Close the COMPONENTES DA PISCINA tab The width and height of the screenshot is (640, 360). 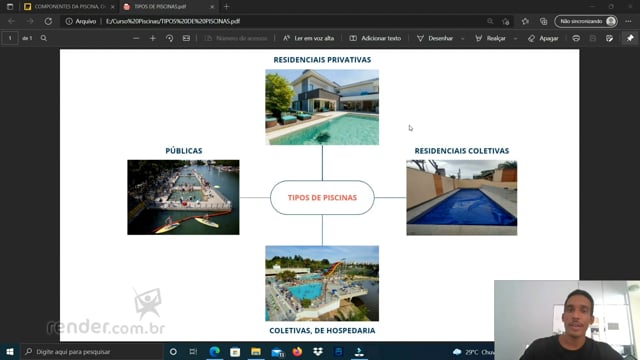pyautogui.click(x=112, y=7)
